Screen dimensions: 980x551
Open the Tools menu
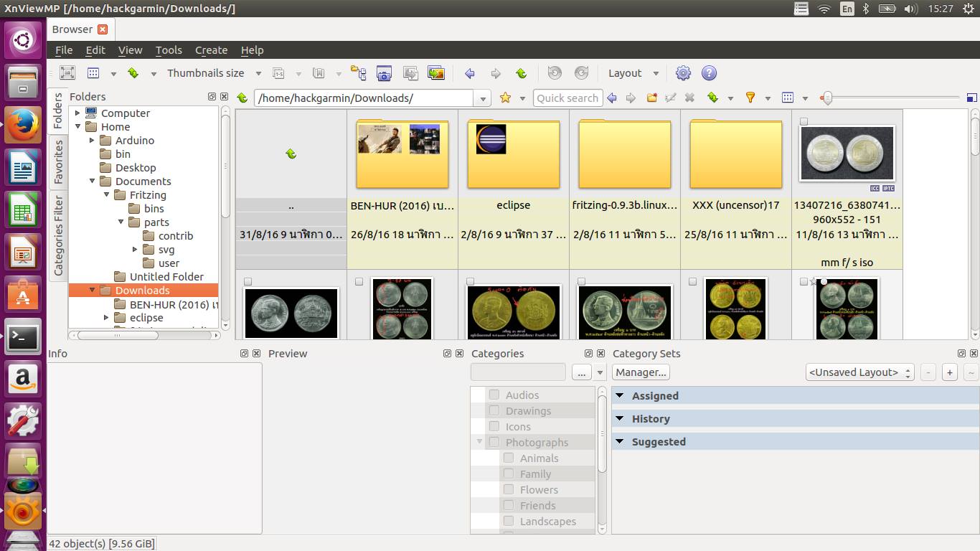(x=169, y=50)
